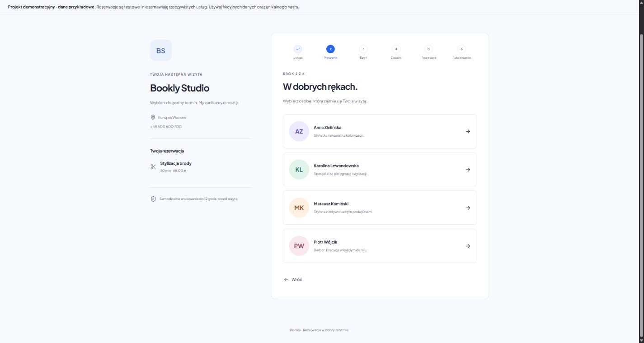Choose Karolina Lewandowska as the employee
This screenshot has height=343, width=644.
pos(380,170)
